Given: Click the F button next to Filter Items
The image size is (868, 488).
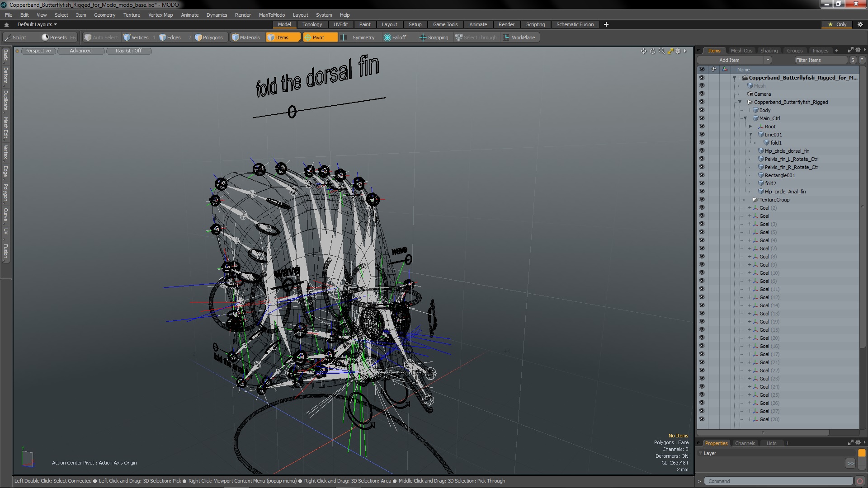Looking at the screenshot, I should [862, 60].
